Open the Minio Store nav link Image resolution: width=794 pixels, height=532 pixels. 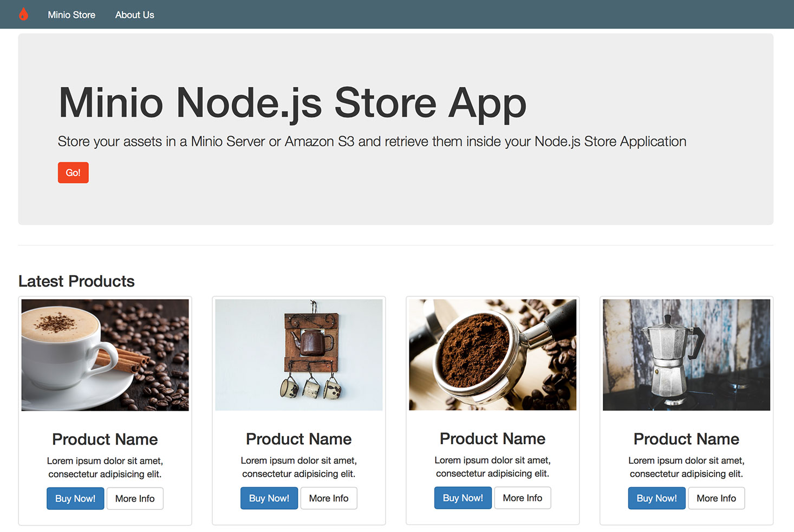pyautogui.click(x=71, y=15)
